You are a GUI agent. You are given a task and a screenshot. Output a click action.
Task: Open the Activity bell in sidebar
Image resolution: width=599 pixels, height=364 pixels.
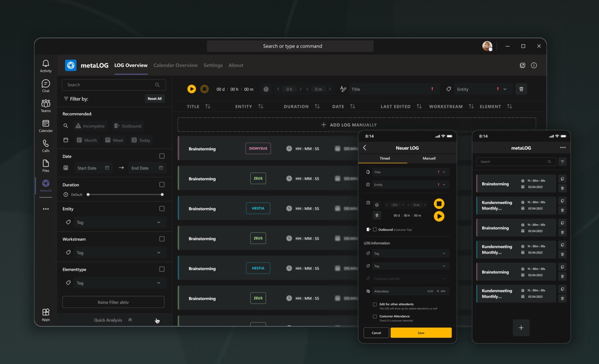pos(45,66)
